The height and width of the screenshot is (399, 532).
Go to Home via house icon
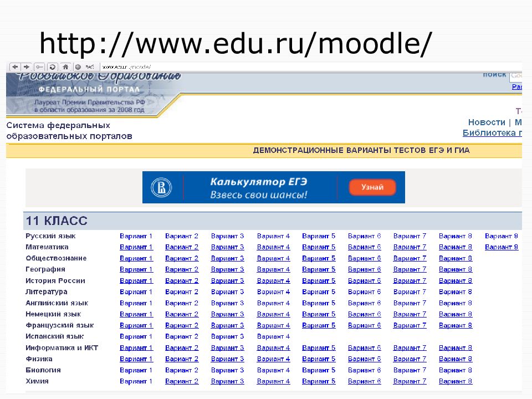point(65,66)
